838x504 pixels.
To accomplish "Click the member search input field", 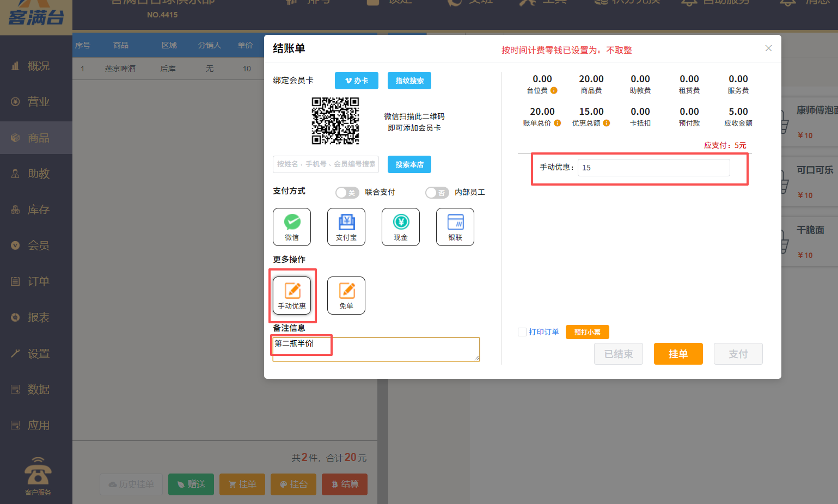I will pyautogui.click(x=326, y=164).
